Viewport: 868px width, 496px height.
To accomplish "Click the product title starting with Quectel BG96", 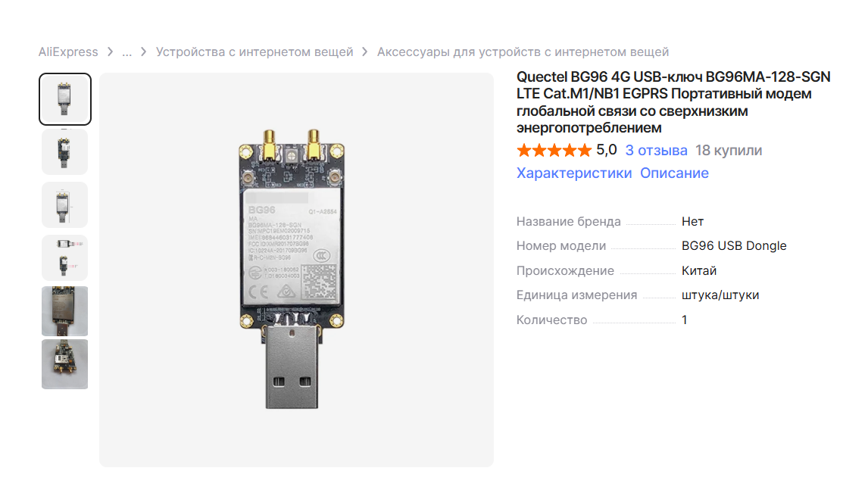I will click(673, 102).
